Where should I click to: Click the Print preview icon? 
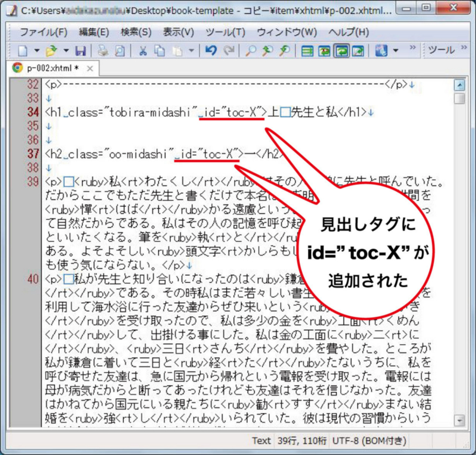coord(120,51)
